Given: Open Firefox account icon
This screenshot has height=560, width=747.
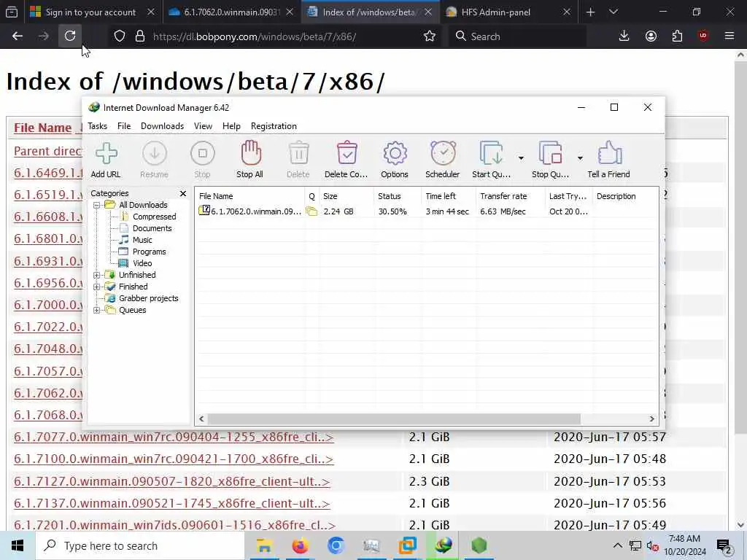Looking at the screenshot, I should (651, 36).
